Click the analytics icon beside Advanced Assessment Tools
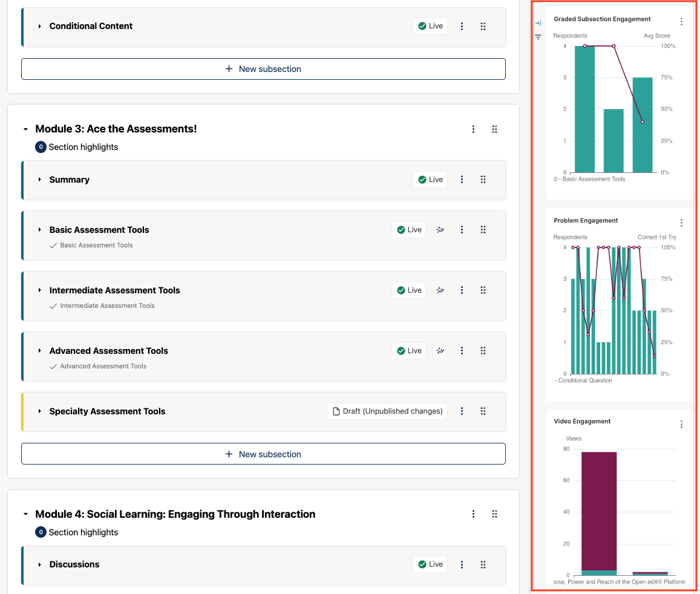The image size is (700, 594). 440,350
